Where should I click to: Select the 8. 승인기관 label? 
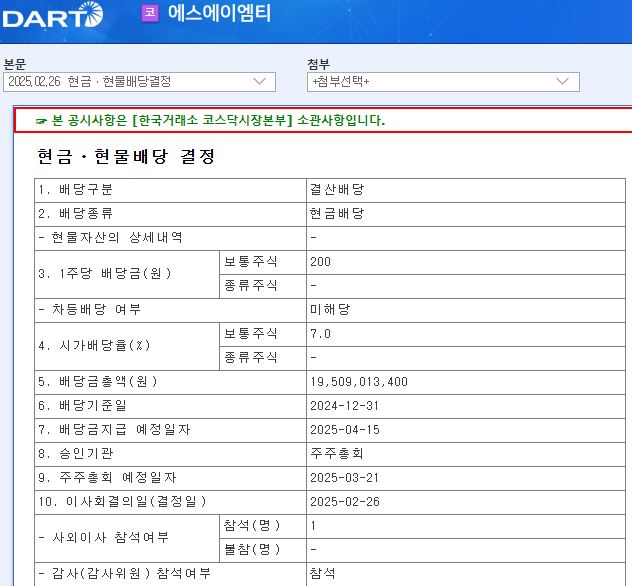point(75,453)
